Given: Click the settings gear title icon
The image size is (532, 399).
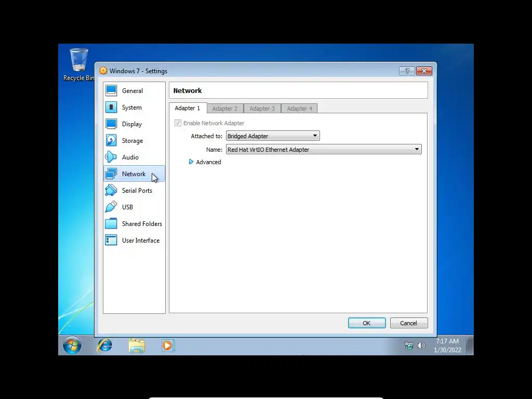Looking at the screenshot, I should coord(103,71).
